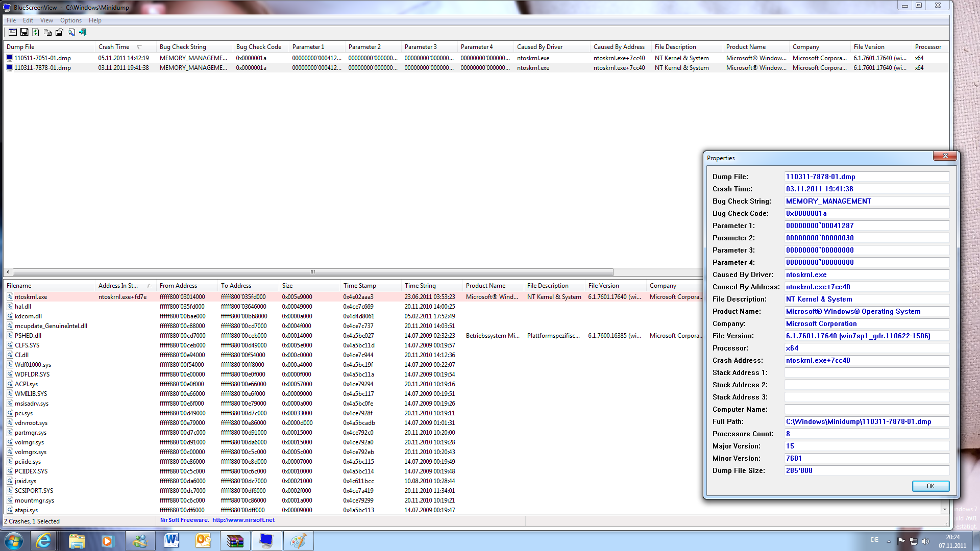Select the hal.dll driver row
The image size is (980, 551).
pos(23,307)
